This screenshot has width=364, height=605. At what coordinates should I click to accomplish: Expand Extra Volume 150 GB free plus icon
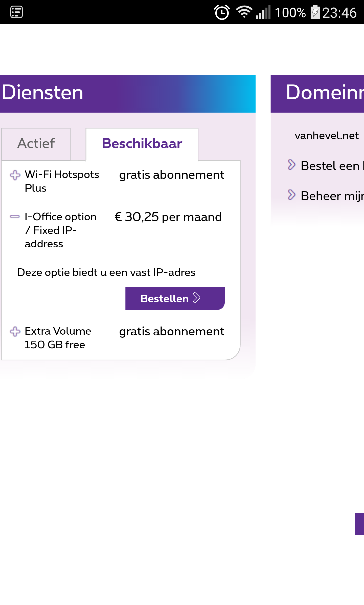(x=15, y=332)
